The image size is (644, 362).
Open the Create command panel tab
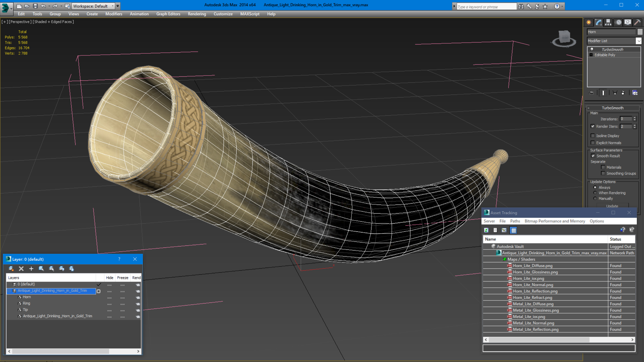[589, 23]
